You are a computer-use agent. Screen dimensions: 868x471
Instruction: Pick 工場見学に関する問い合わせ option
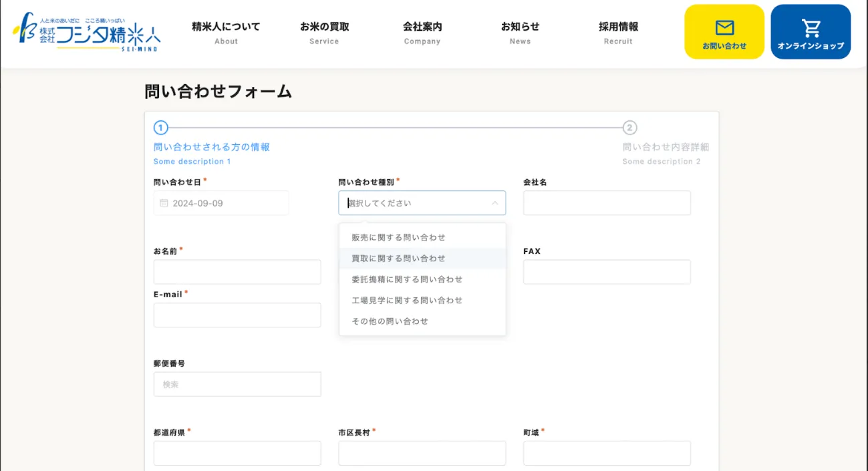(x=407, y=301)
